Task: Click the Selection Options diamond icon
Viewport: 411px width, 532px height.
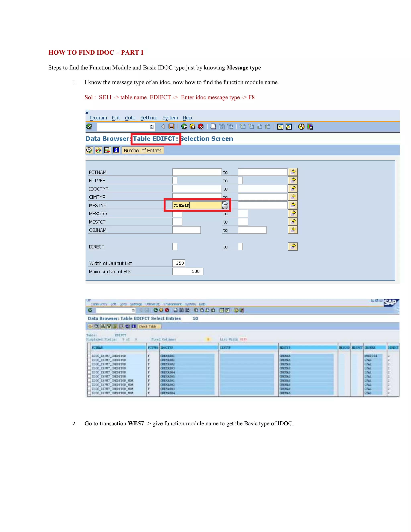Action: coord(98,150)
